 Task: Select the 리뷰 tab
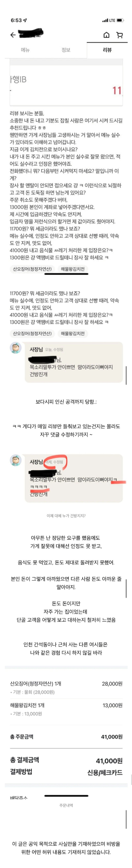click(107, 50)
